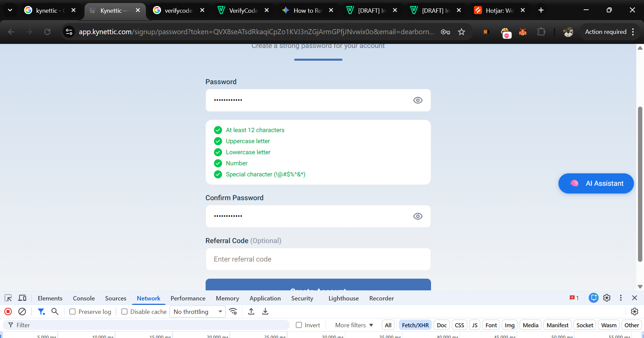Open Network settings gear icon
Viewport: 644px width, 338px height.
point(635,312)
